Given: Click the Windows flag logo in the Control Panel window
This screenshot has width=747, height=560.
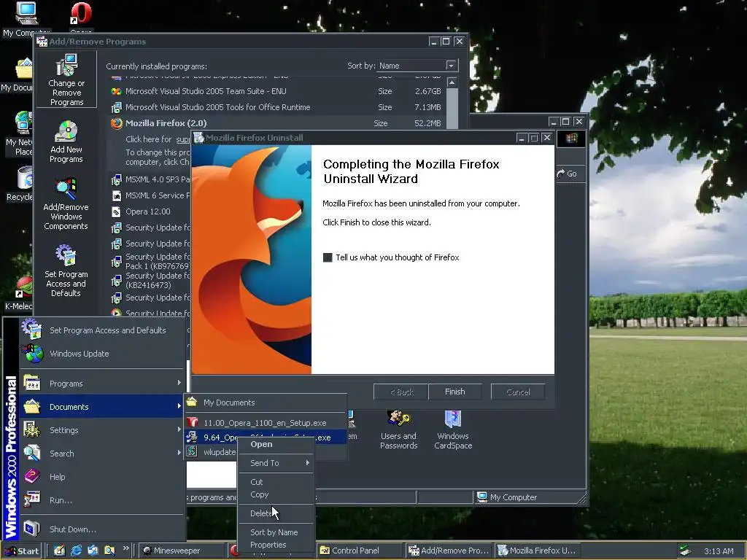Looking at the screenshot, I should click(571, 138).
